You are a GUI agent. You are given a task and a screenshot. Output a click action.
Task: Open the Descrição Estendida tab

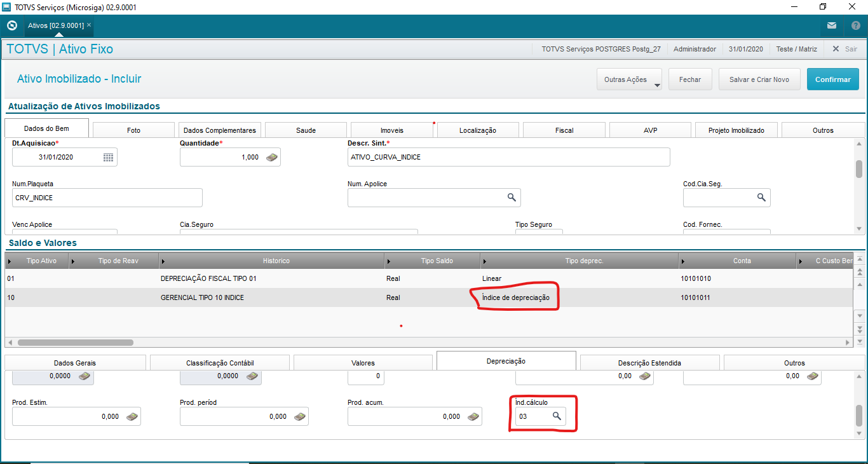(x=649, y=363)
